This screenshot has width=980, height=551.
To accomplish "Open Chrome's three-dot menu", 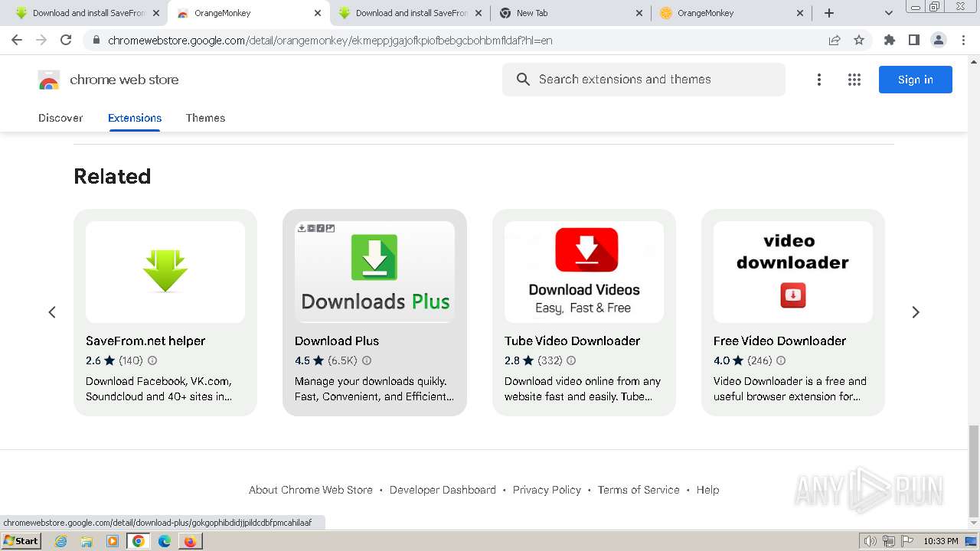I will point(964,40).
